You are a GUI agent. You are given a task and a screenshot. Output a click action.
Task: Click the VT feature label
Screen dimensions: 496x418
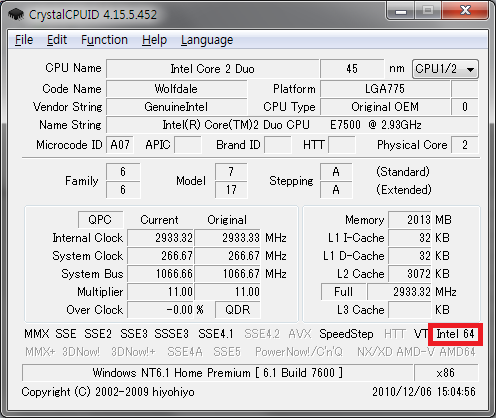(421, 334)
